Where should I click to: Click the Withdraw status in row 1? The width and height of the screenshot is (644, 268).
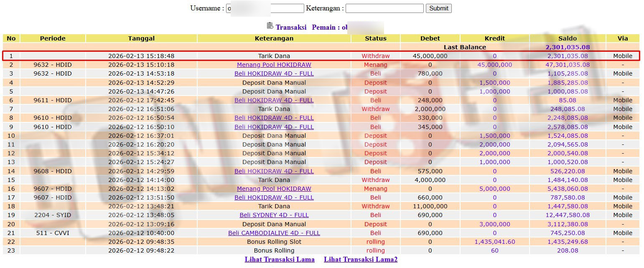click(x=375, y=56)
